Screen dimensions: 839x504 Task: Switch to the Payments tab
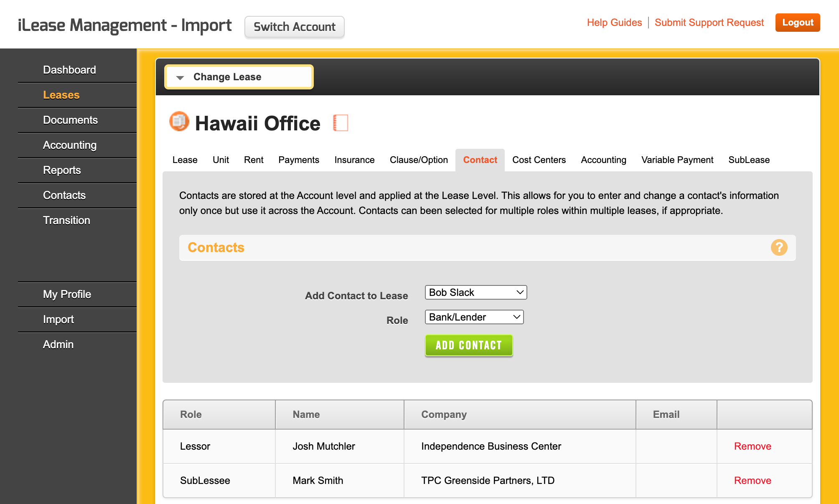[x=299, y=160]
